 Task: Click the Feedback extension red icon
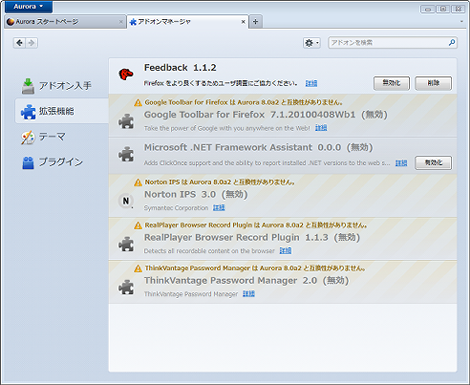click(126, 74)
